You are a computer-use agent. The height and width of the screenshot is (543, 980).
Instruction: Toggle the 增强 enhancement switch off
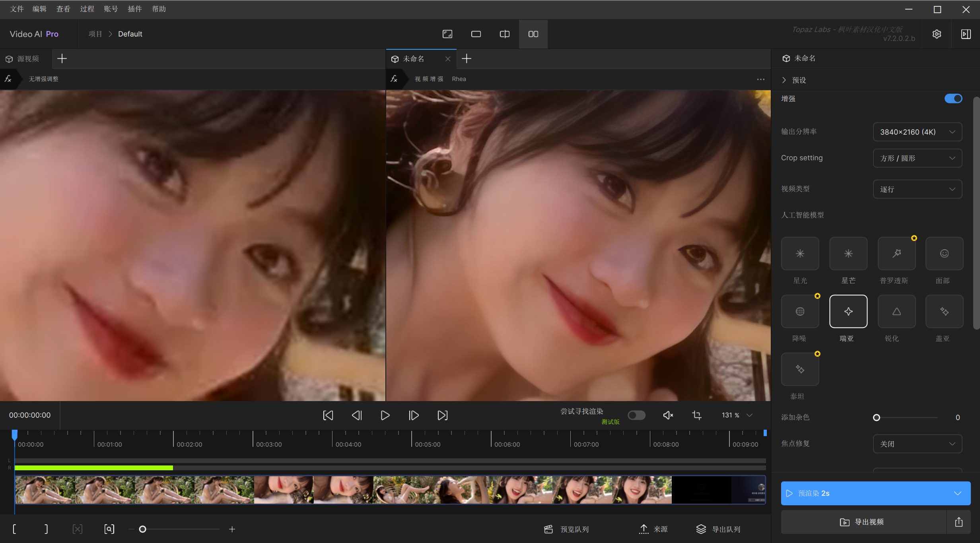point(953,99)
